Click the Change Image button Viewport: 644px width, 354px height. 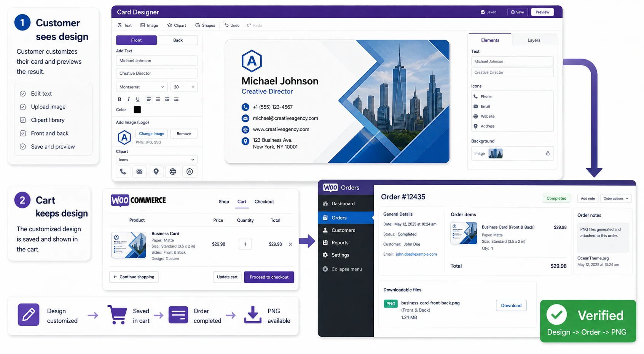(x=151, y=134)
